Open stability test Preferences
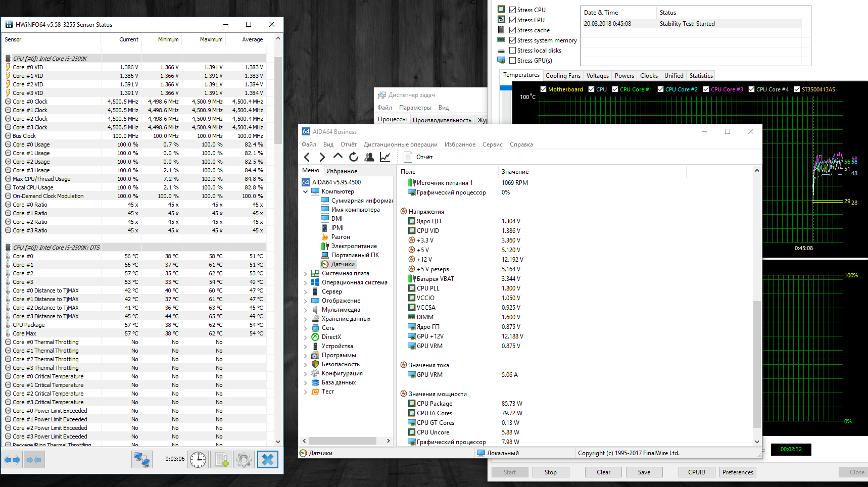Viewport: 868px width, 487px height. tap(737, 472)
